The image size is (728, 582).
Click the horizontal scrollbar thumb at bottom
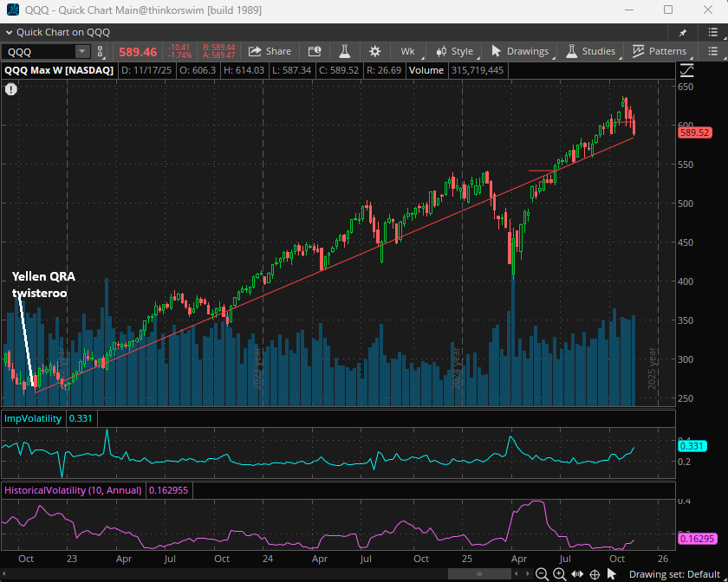(479, 574)
